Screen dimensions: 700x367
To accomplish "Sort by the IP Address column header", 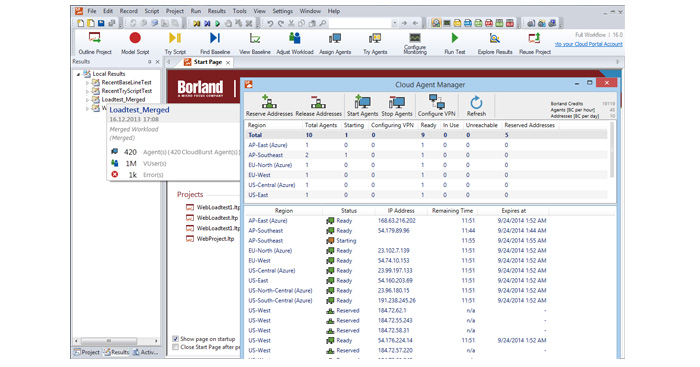I will pos(401,211).
